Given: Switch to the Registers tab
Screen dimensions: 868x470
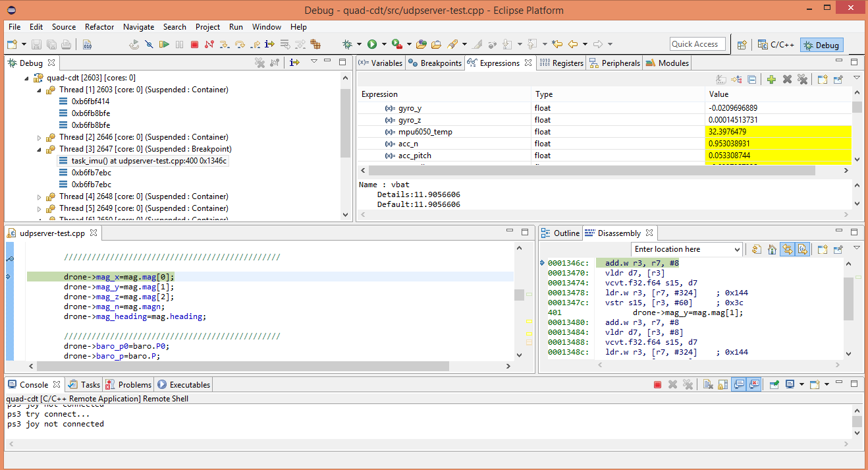Looking at the screenshot, I should tap(562, 63).
